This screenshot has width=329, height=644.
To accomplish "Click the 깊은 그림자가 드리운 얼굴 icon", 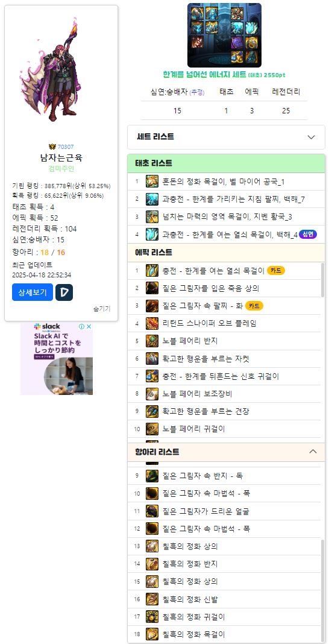I will click(152, 511).
